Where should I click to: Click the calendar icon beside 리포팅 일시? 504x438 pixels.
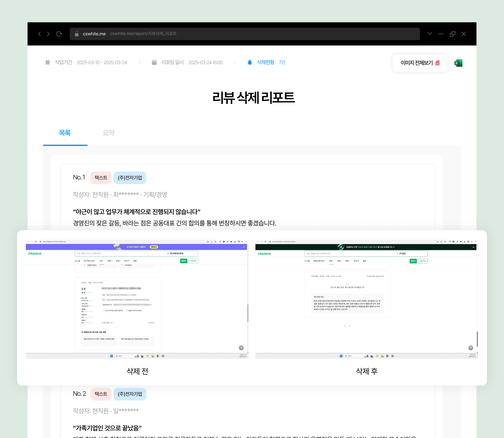click(x=154, y=62)
